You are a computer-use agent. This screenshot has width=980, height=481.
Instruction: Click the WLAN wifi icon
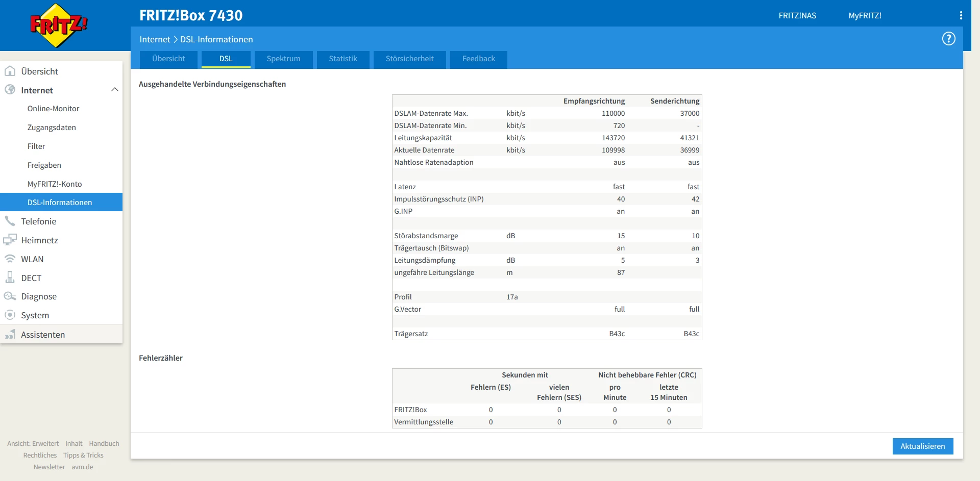point(10,259)
